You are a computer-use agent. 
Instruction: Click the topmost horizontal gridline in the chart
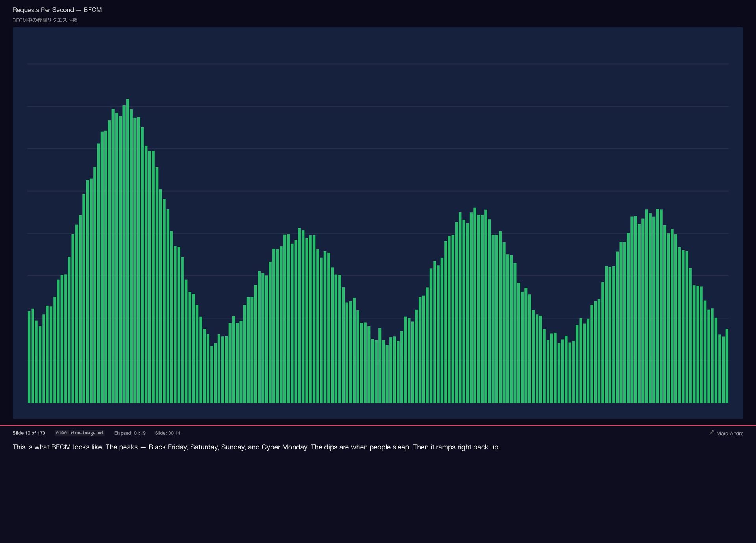point(378,64)
